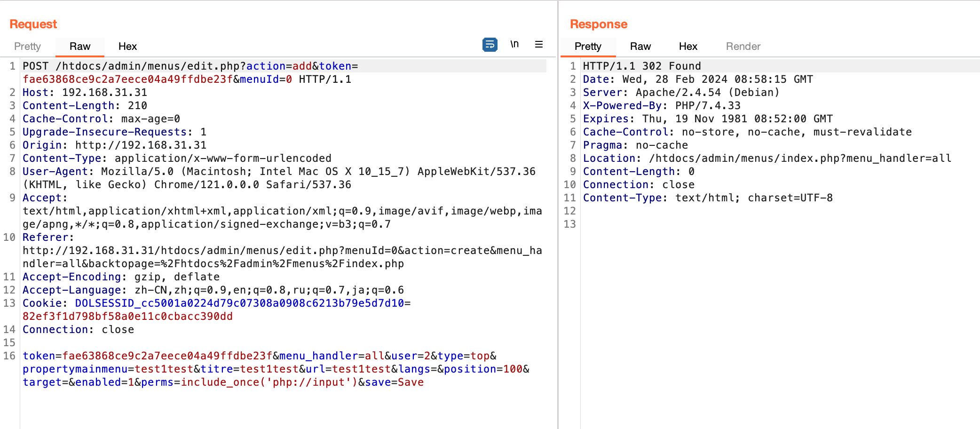This screenshot has width=980, height=429.
Task: Click the Content-Length: 210 request header
Action: click(85, 105)
